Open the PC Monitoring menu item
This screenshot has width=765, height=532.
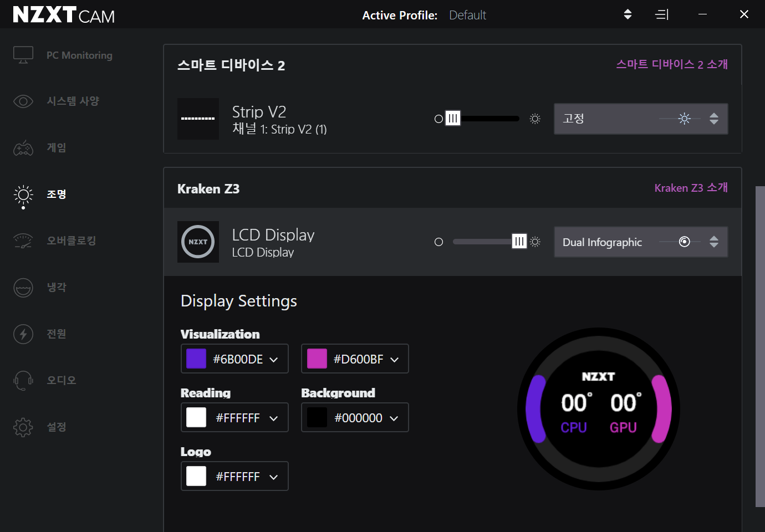tap(79, 55)
